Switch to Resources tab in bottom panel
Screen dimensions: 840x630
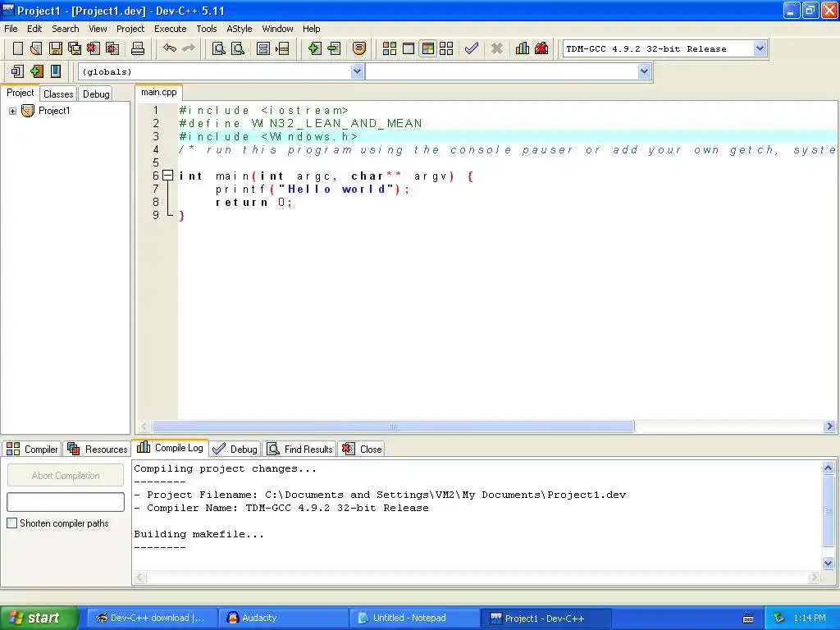pyautogui.click(x=98, y=449)
